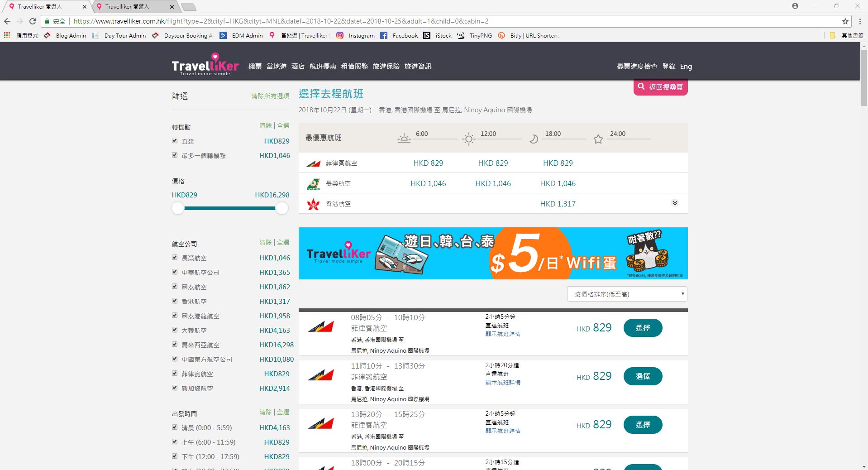
Task: Click the star 24:00 time icon
Action: 598,139
